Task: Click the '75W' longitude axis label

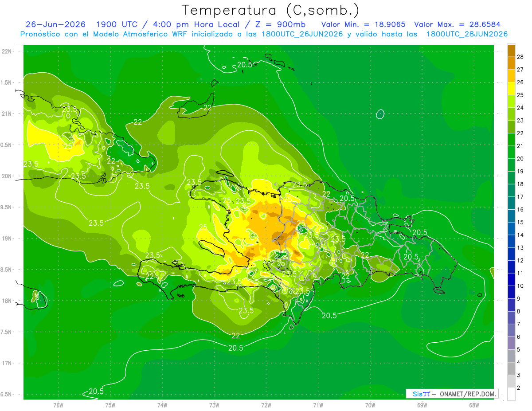Action: [110, 405]
